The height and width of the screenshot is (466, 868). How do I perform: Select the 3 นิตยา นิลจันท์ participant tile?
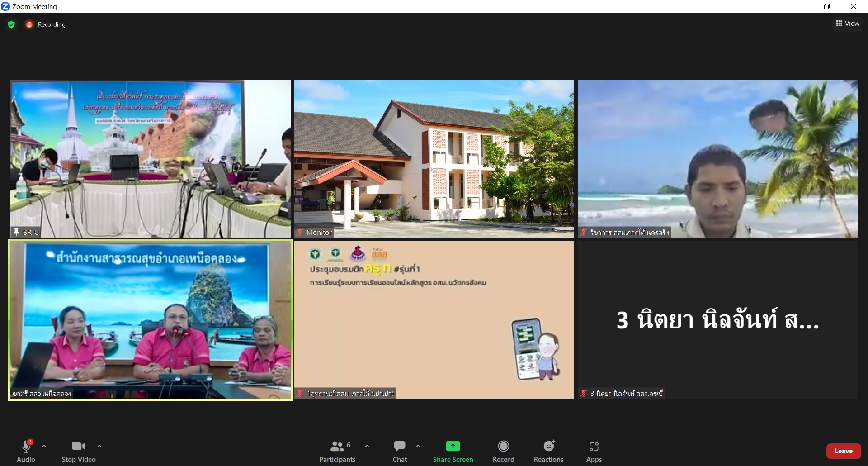(x=717, y=319)
